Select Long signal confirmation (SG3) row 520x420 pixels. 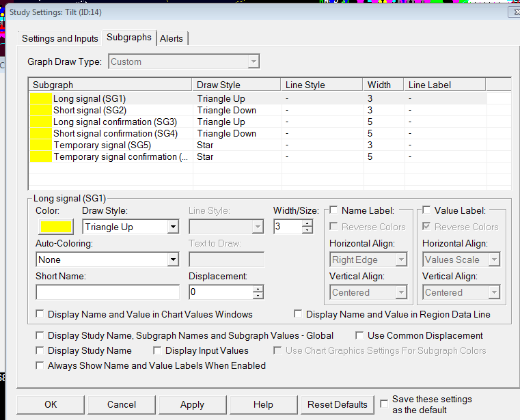[258, 122]
